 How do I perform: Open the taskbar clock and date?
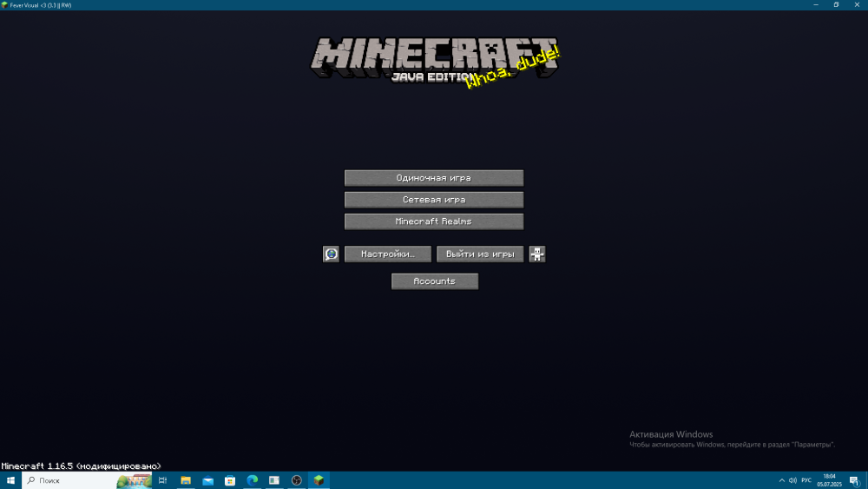click(829, 480)
